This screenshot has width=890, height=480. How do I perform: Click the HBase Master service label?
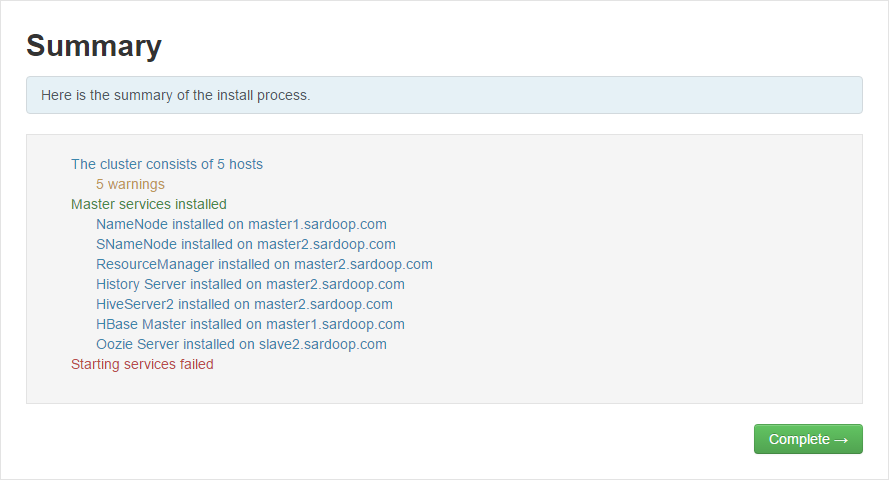coord(141,324)
